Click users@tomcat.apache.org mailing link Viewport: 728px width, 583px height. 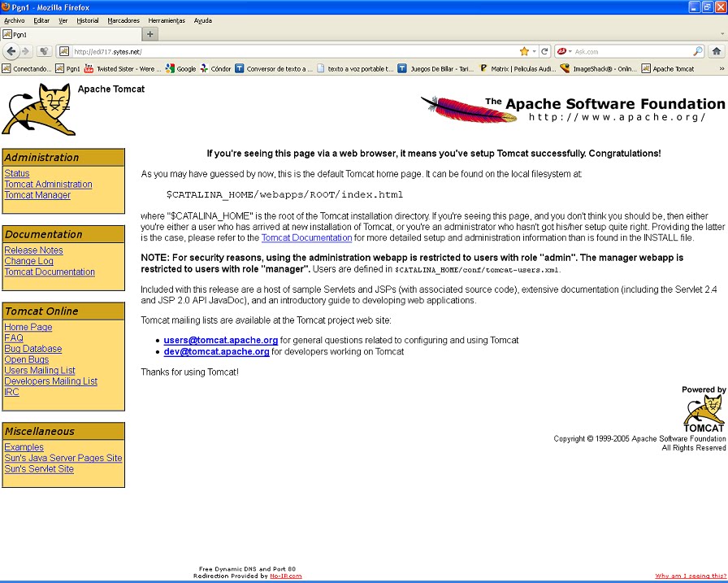coord(220,340)
